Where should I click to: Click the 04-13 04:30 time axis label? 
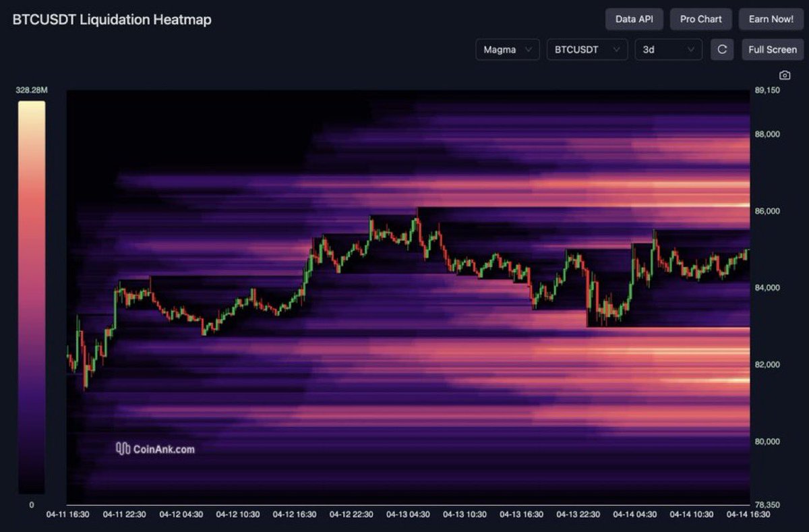coord(408,514)
